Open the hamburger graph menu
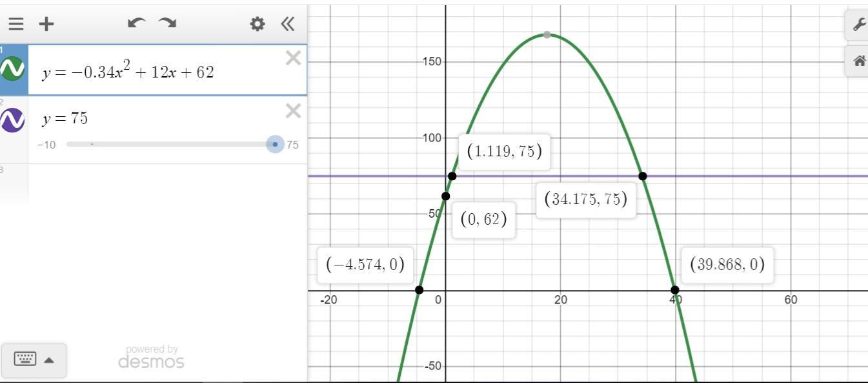This screenshot has height=383, width=868. [16, 24]
